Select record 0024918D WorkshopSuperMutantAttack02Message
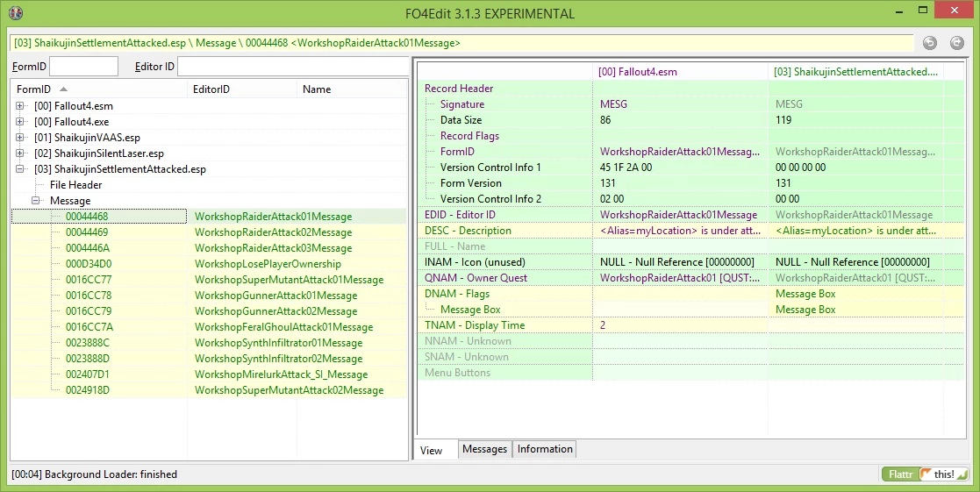 tap(209, 390)
